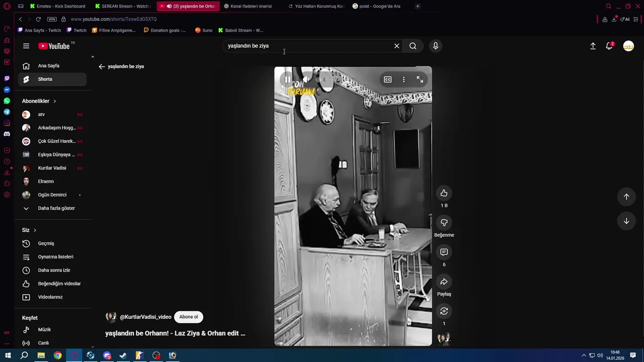
Task: Toggle closed captions on the short
Action: point(387,79)
